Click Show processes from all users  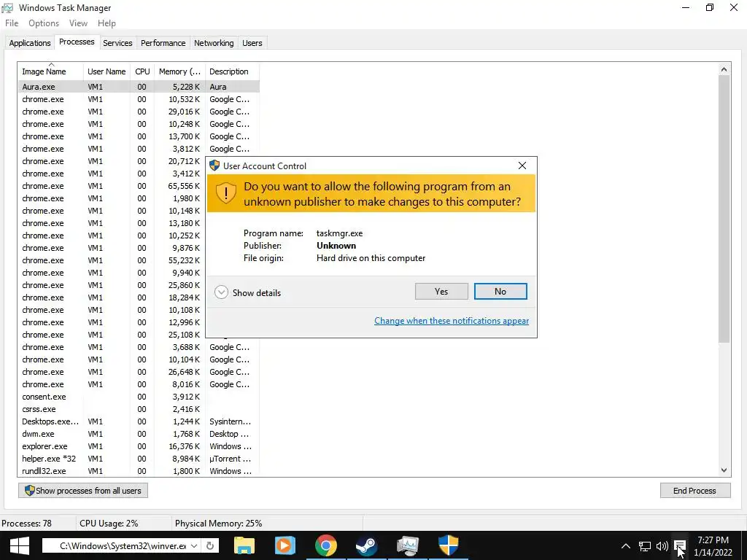point(83,491)
